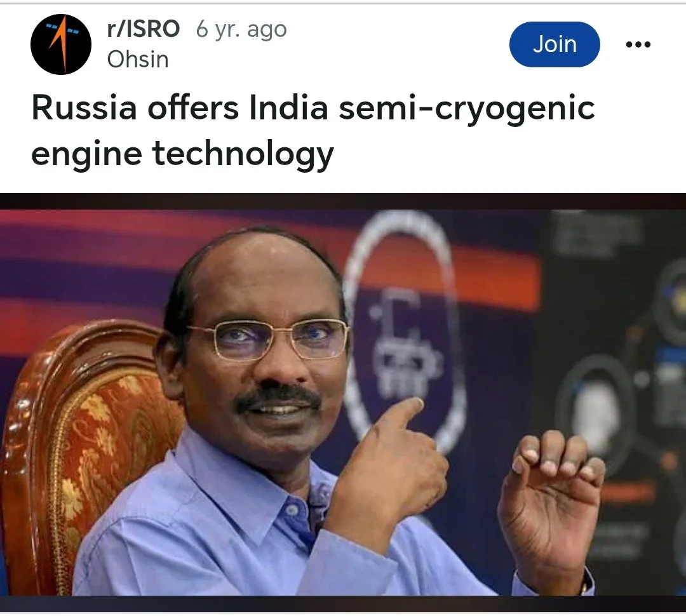This screenshot has height=616, width=686.
Task: Click the word "engine" in the title
Action: point(86,155)
